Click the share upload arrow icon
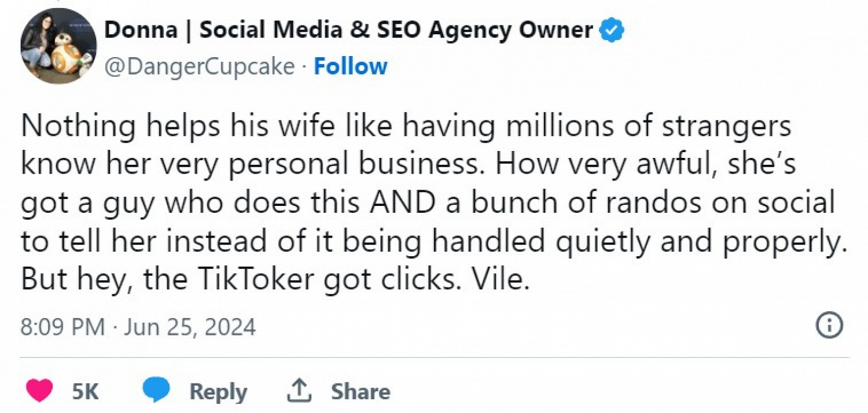 pos(299,392)
